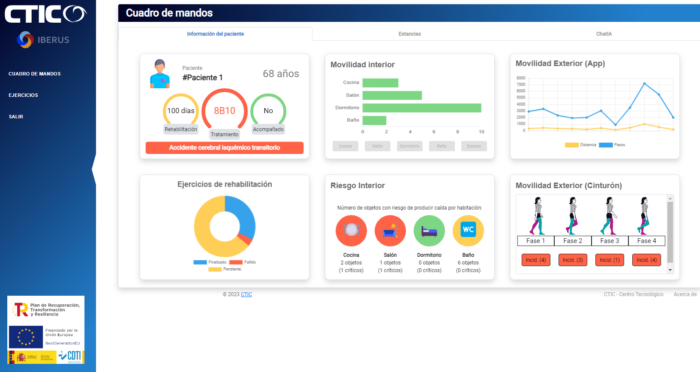Click the Salón risk icon
Image resolution: width=700 pixels, height=372 pixels.
point(390,231)
